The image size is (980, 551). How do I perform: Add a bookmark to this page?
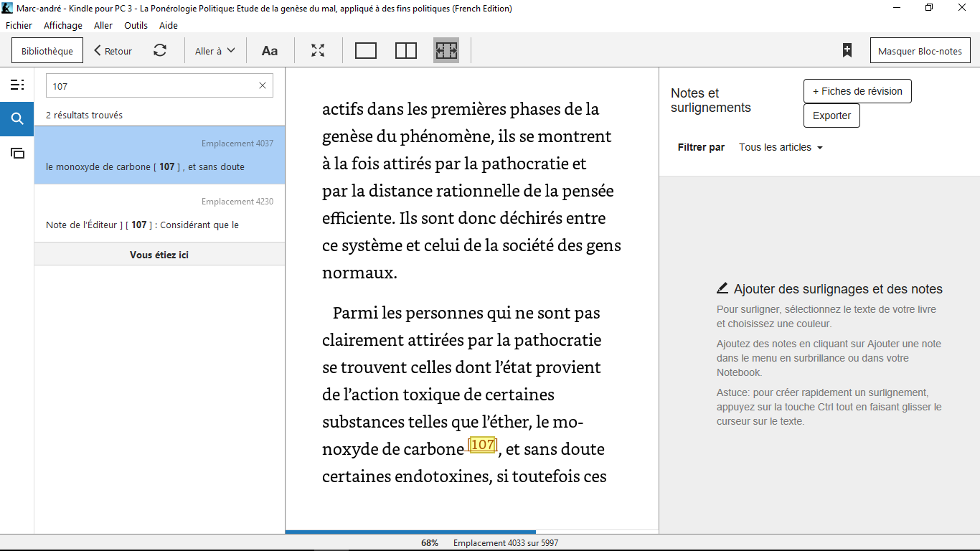pos(847,51)
